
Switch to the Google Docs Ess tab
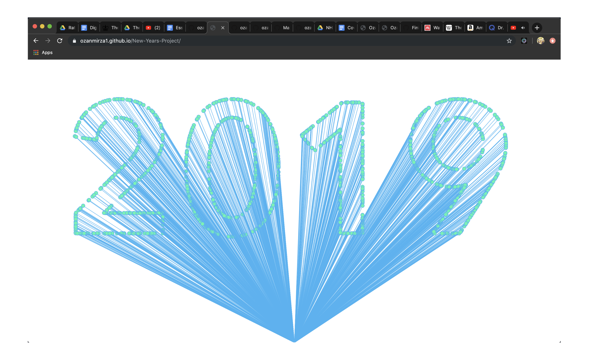point(175,28)
